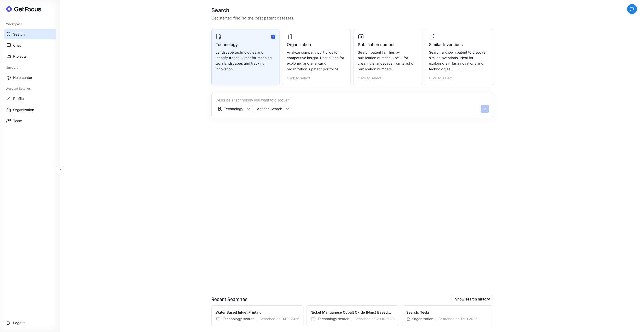The image size is (644, 332).
Task: Go to Profile settings
Action: pyautogui.click(x=18, y=99)
